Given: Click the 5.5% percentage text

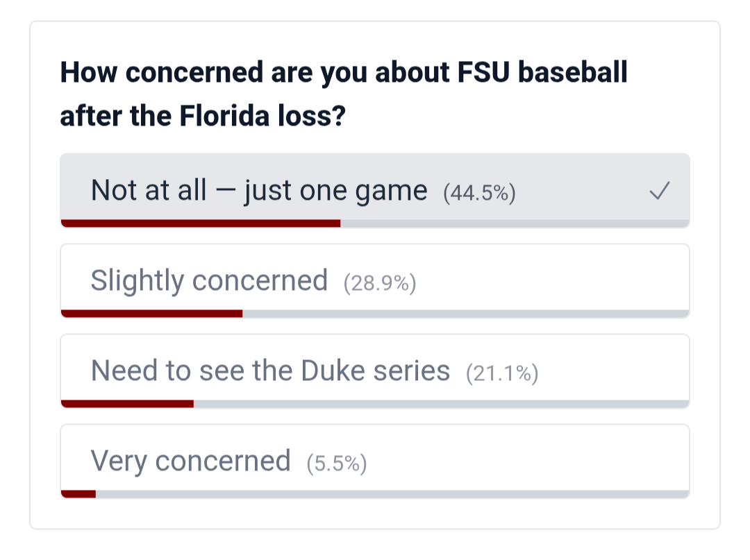Looking at the screenshot, I should [x=337, y=464].
